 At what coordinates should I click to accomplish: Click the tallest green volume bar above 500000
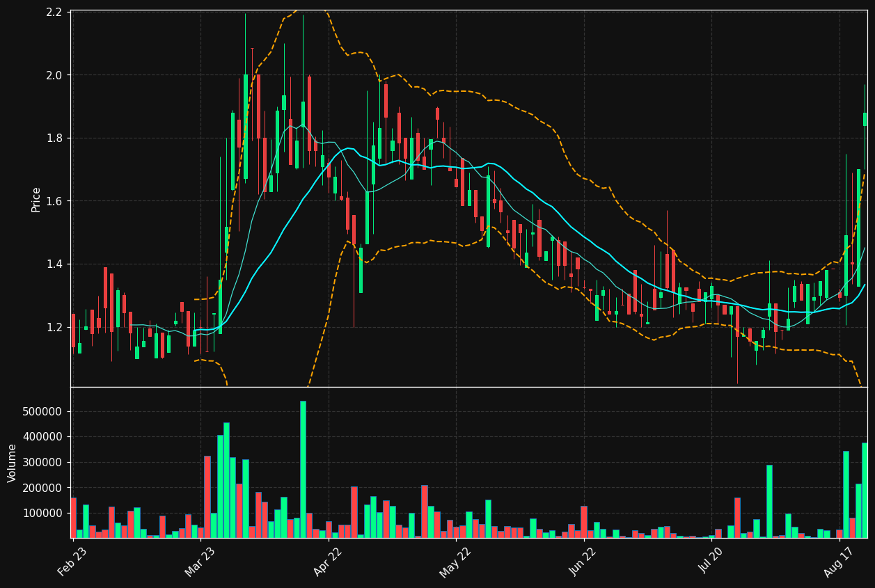tap(303, 469)
